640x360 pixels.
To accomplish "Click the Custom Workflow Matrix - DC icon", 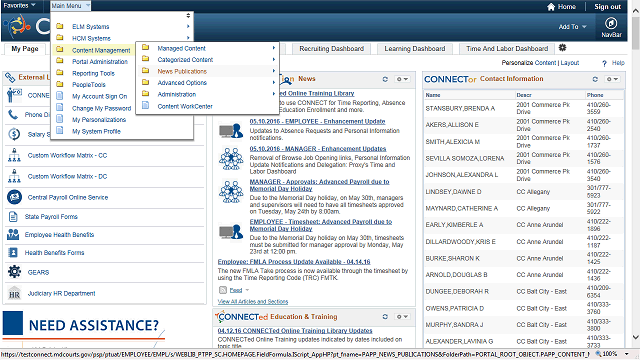I will (14, 176).
